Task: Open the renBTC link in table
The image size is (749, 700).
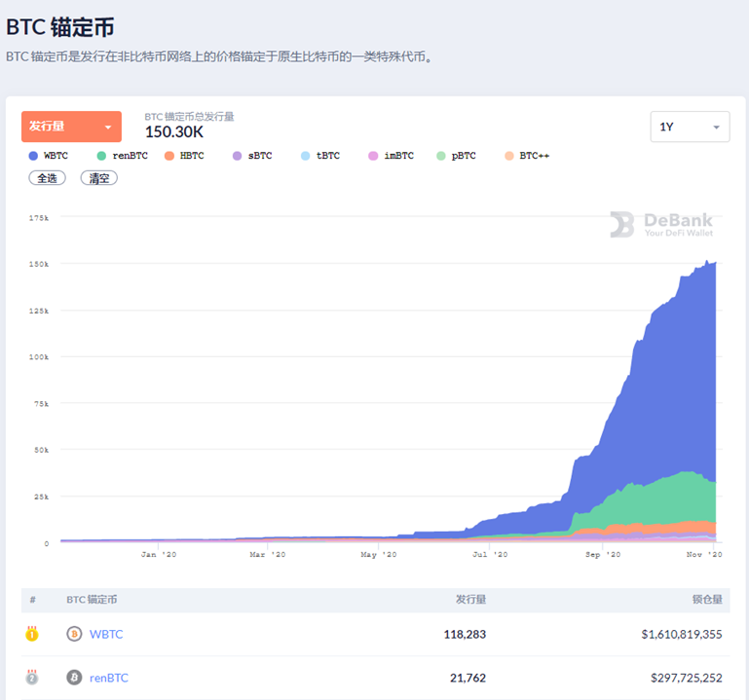Action: click(x=109, y=678)
